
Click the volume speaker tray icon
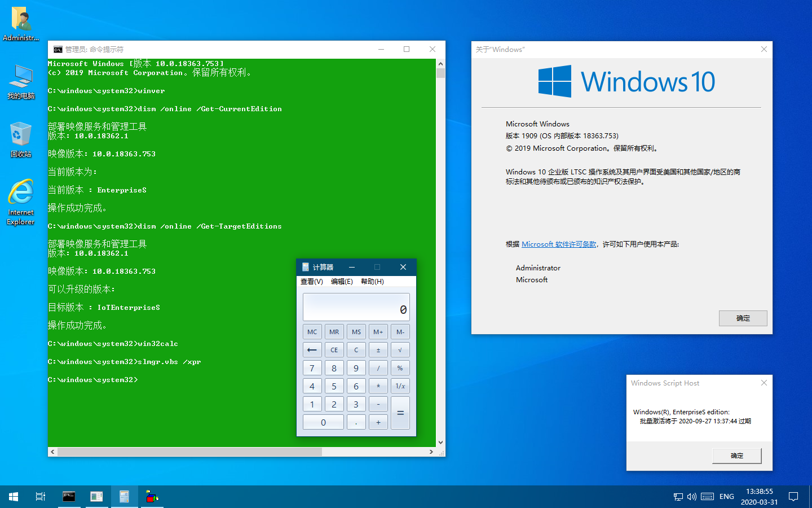point(692,497)
